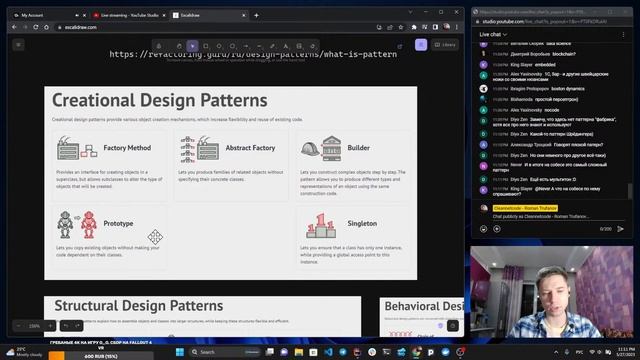This screenshot has height=360, width=640.
Task: Select the Arrow drawing tool
Action: 246,46
